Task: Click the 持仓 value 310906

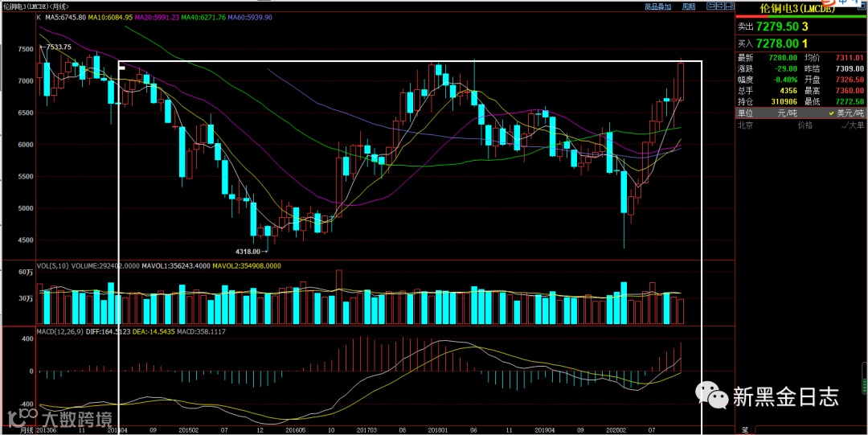Action: pos(784,102)
